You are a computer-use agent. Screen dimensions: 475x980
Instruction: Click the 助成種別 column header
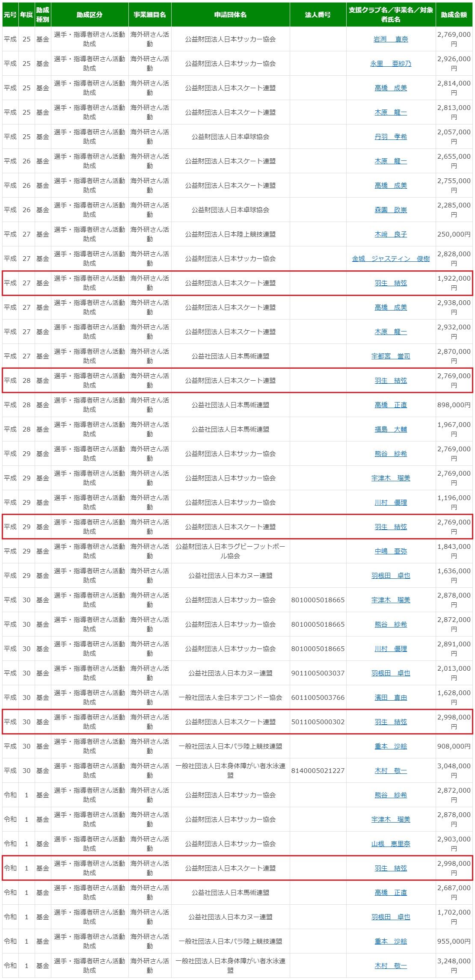43,15
